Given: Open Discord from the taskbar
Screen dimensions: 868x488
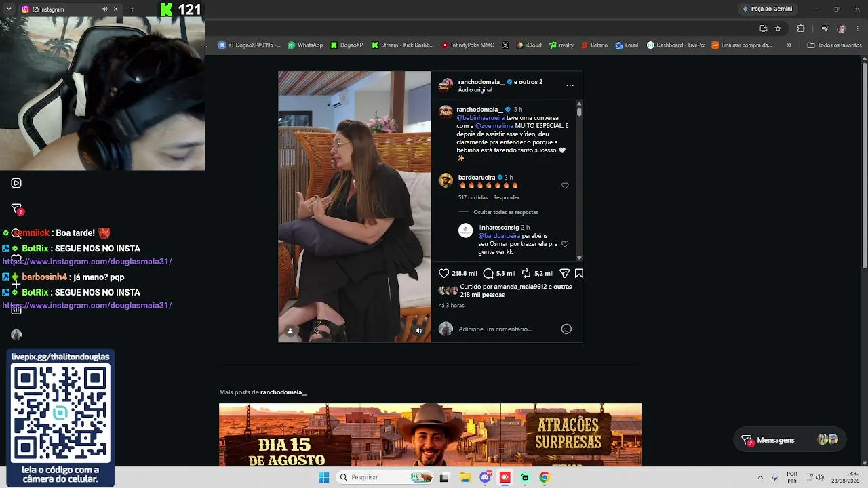Looking at the screenshot, I should point(485,477).
